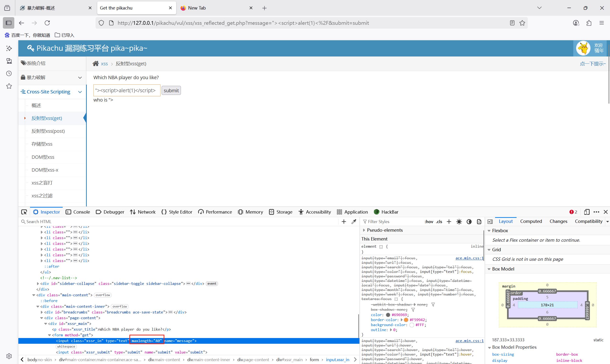Screen dimensions: 610x364
Task: Toggle print media simulation icon
Action: point(479,221)
